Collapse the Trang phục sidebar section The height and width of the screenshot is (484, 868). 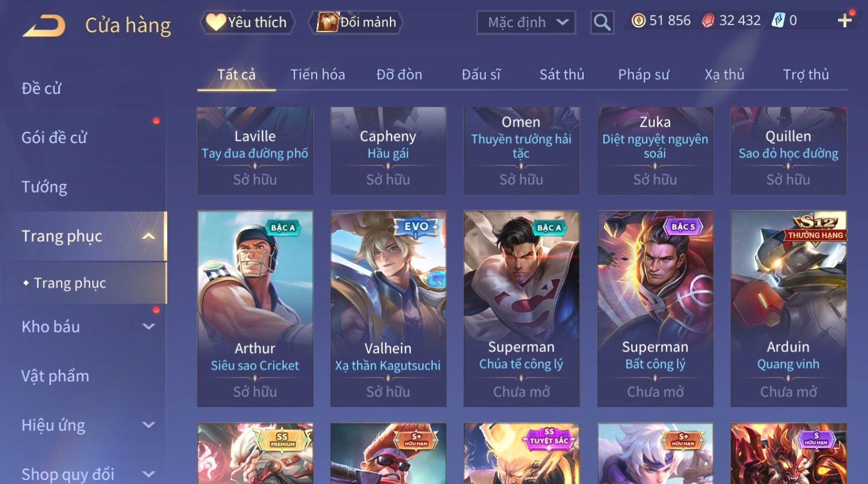tap(148, 236)
